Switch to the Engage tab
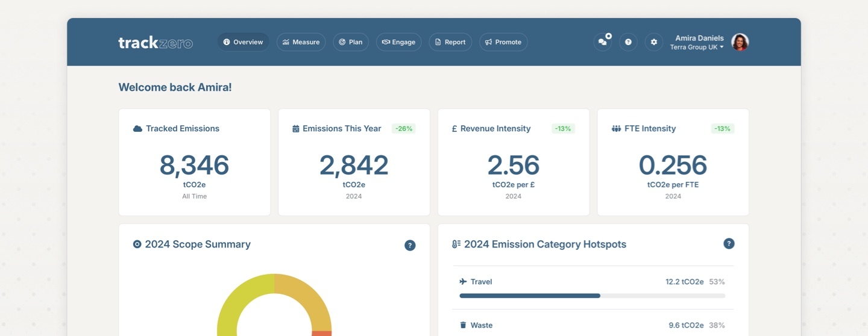This screenshot has width=868, height=336. click(398, 42)
